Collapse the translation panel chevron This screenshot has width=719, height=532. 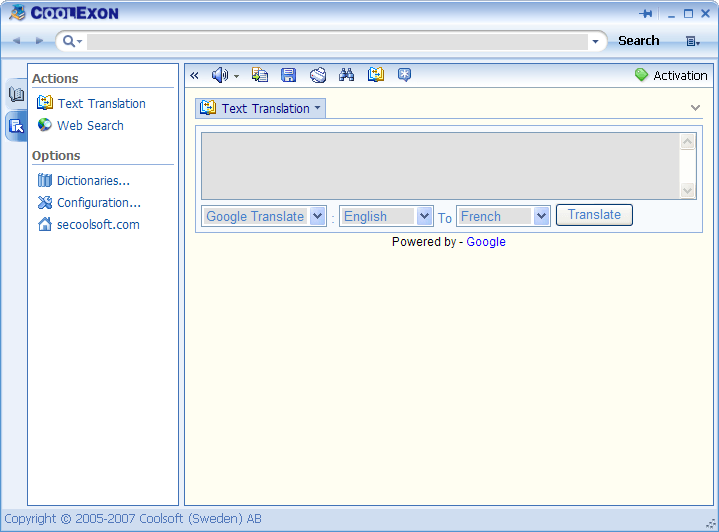695,108
